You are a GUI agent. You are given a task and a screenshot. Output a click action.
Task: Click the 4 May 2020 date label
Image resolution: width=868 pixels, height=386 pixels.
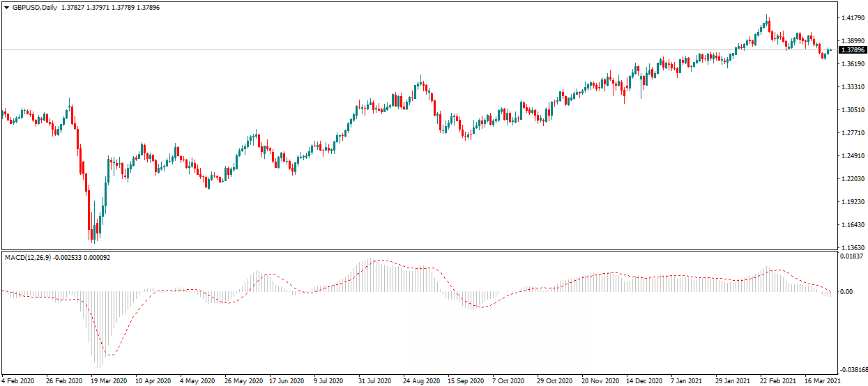click(x=197, y=381)
